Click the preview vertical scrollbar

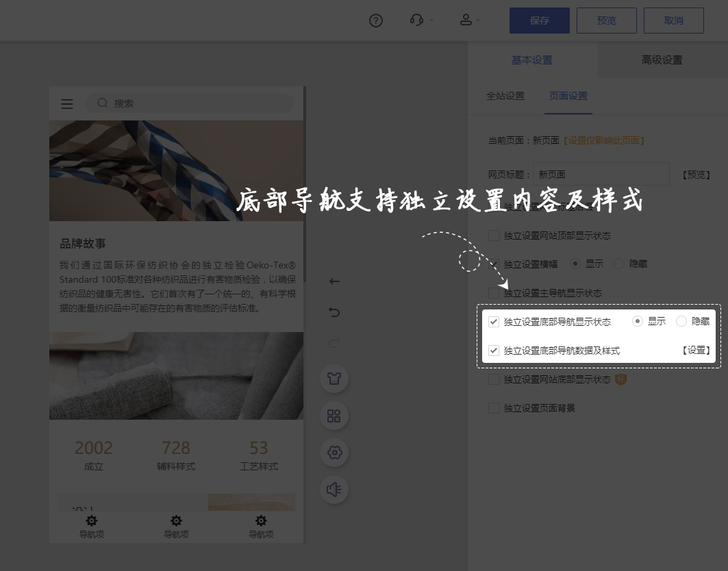click(305, 184)
